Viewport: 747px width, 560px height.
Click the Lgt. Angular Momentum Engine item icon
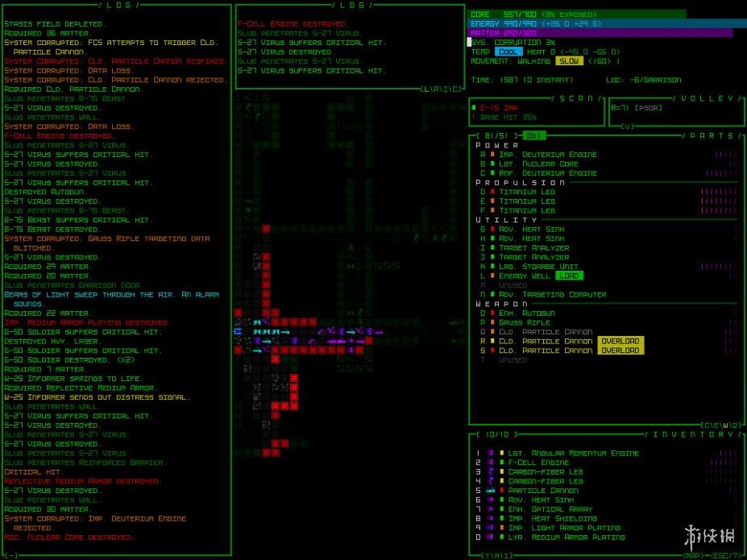[x=490, y=454]
